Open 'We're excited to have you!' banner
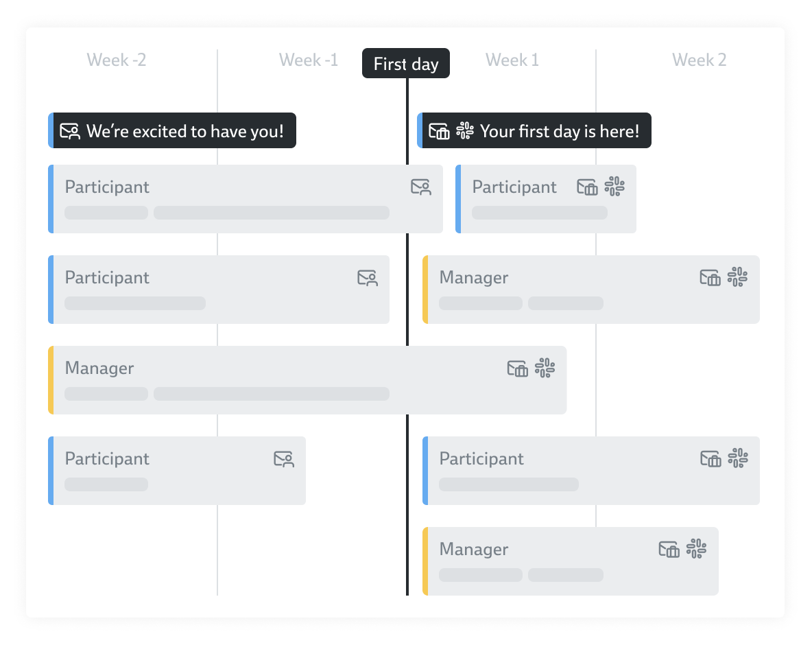Image resolution: width=812 pixels, height=645 pixels. pos(184,131)
